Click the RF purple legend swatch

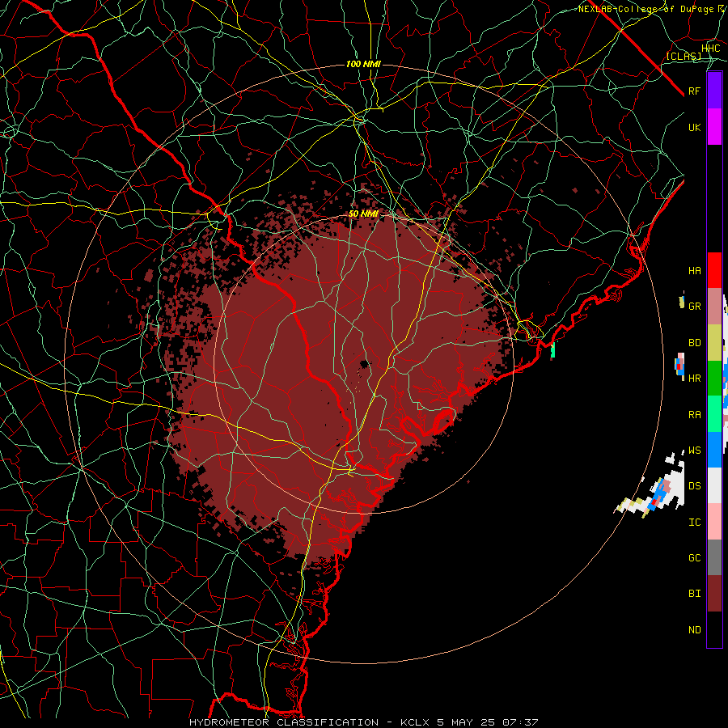pos(714,91)
